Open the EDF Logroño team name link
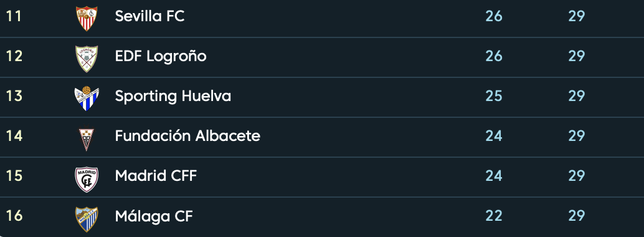Screen dimensions: 644x237 161,56
